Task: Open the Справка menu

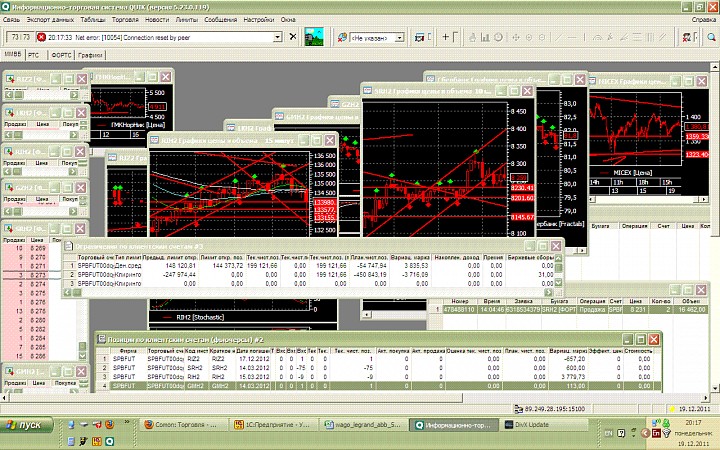Action: pyautogui.click(x=703, y=20)
